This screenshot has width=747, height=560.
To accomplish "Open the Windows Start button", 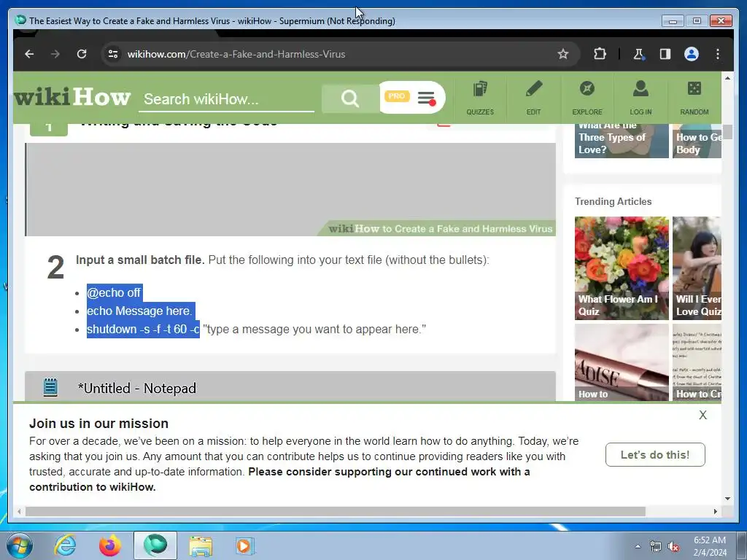I will click(20, 545).
